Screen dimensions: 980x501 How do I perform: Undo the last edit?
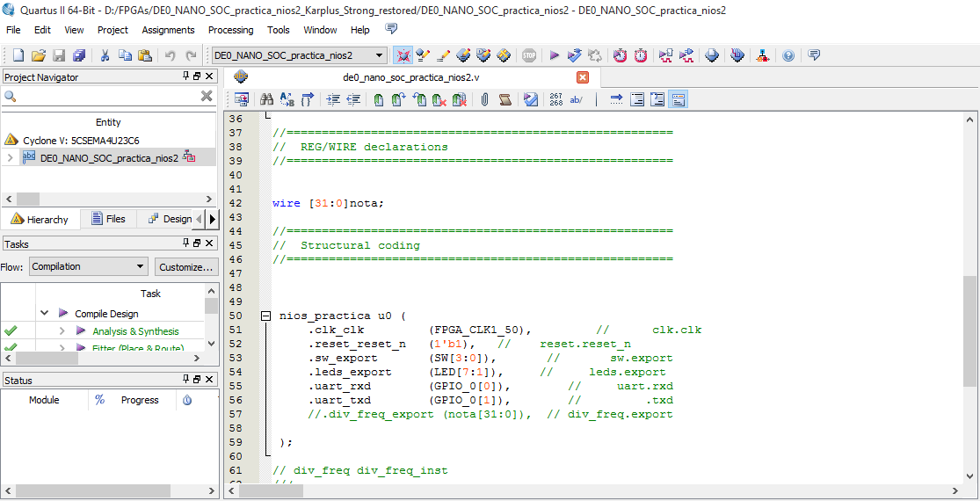coord(170,55)
